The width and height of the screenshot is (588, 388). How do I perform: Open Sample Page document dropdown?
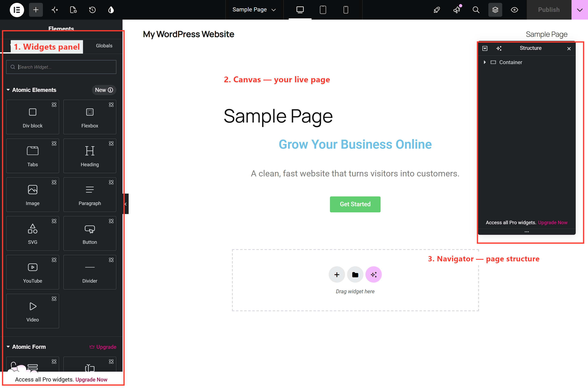click(x=254, y=10)
